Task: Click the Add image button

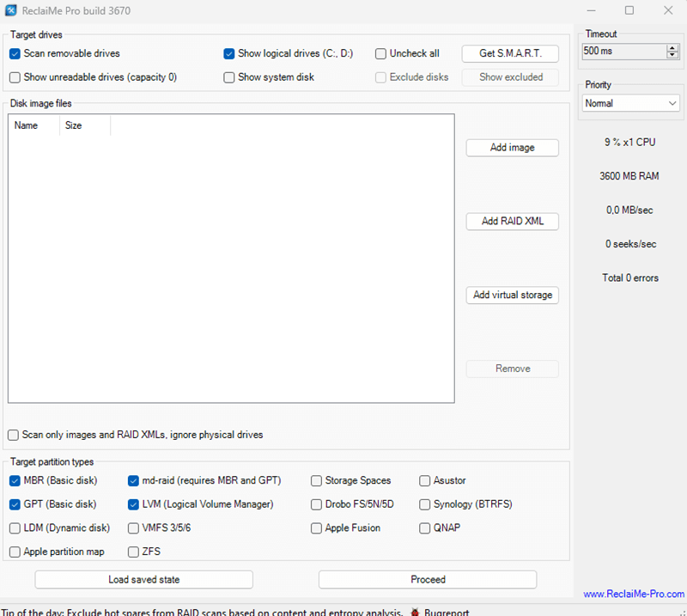Action: [512, 148]
